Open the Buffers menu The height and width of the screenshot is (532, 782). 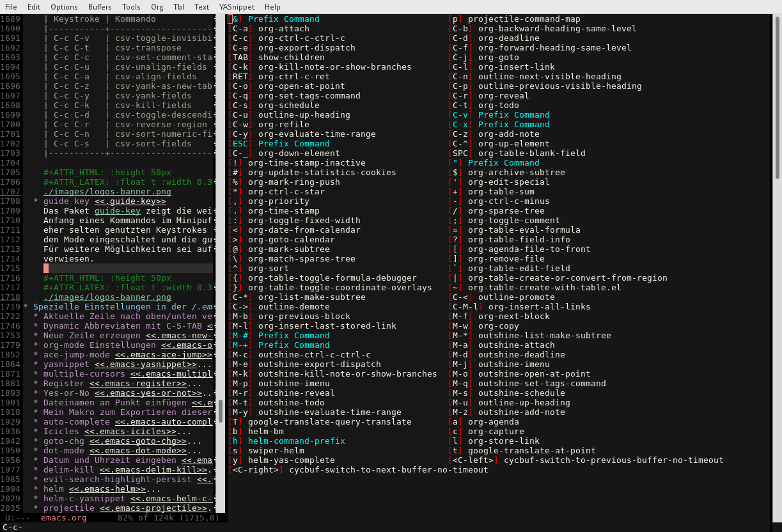click(x=100, y=6)
